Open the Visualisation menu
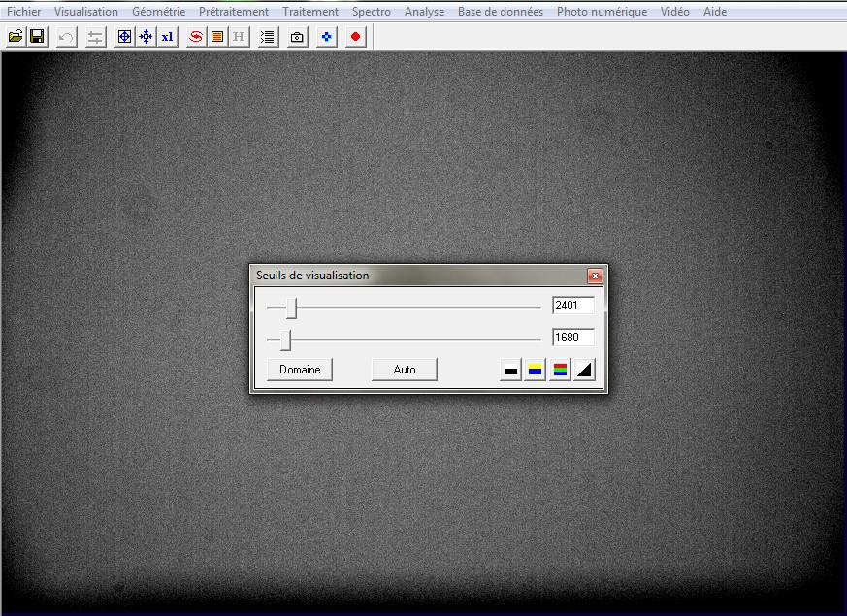 (86, 12)
